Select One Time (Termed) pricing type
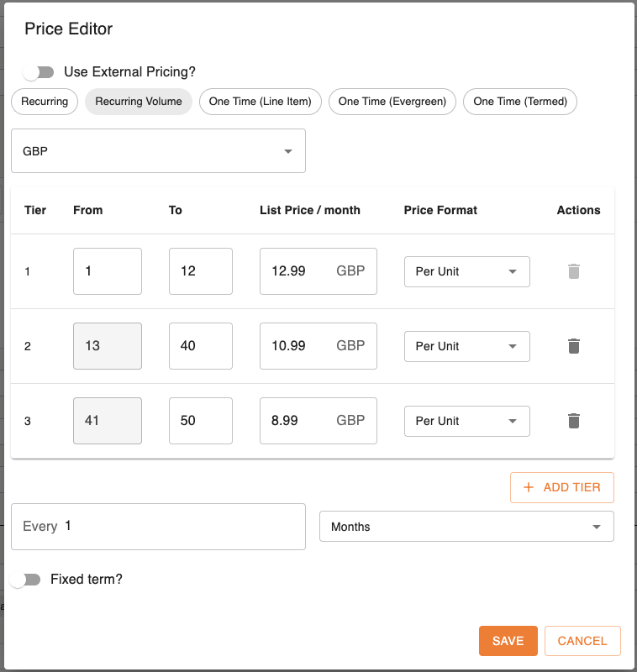The height and width of the screenshot is (672, 637). point(520,102)
